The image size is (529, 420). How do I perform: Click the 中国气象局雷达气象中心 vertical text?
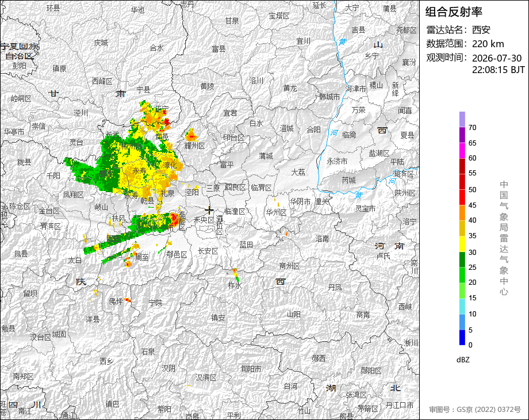pyautogui.click(x=504, y=238)
